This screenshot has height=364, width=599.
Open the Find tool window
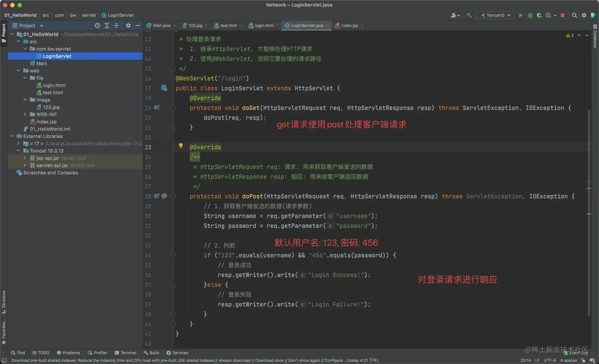click(x=18, y=353)
